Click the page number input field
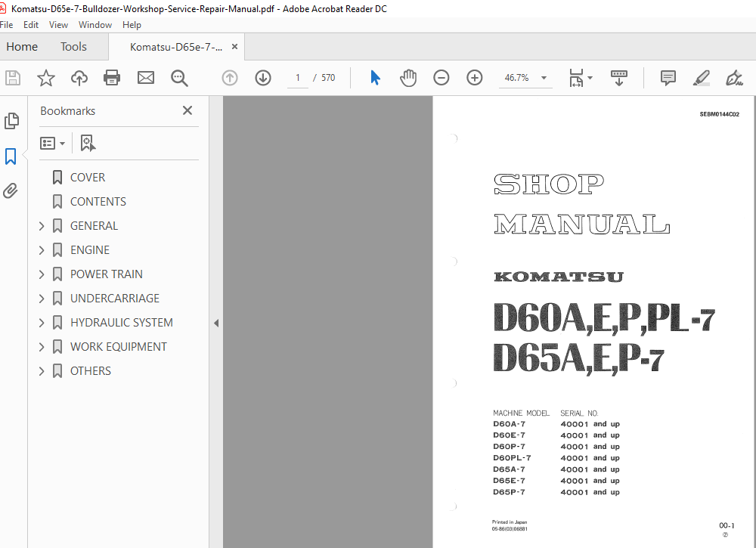756x548 pixels. 298,78
